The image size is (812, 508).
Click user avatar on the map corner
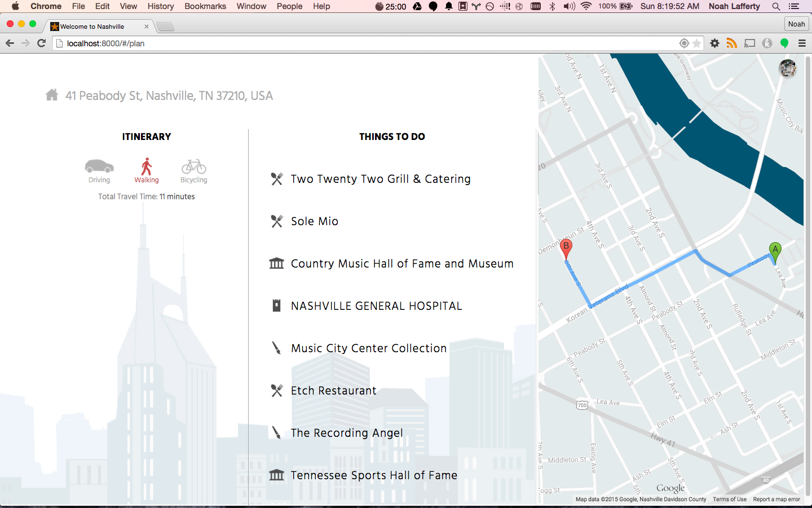click(787, 68)
